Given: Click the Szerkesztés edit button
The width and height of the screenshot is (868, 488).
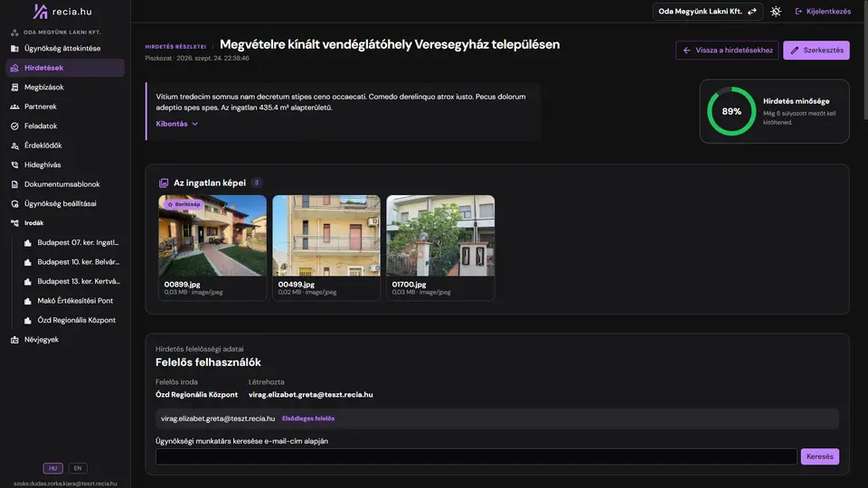Looking at the screenshot, I should [x=816, y=51].
